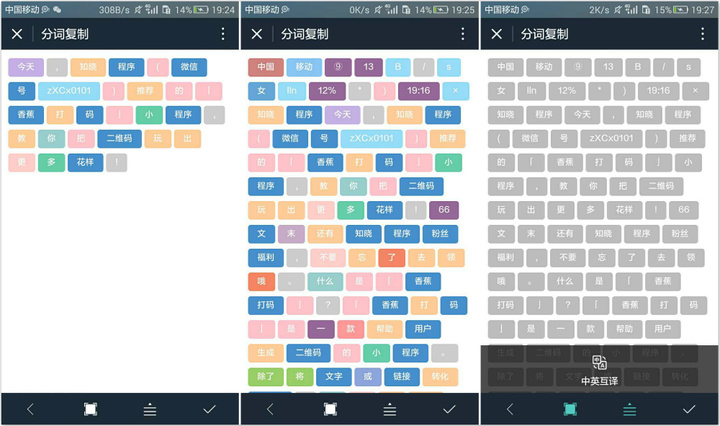The height and width of the screenshot is (426, 720).
Task: Tap the orange 哦 chip on middle screen
Action: pyautogui.click(x=261, y=281)
